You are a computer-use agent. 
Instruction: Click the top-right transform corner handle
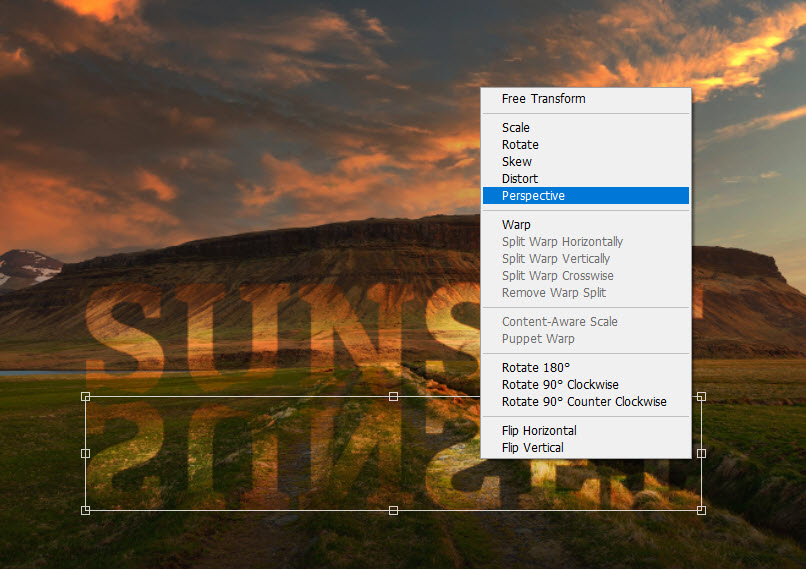click(x=701, y=397)
